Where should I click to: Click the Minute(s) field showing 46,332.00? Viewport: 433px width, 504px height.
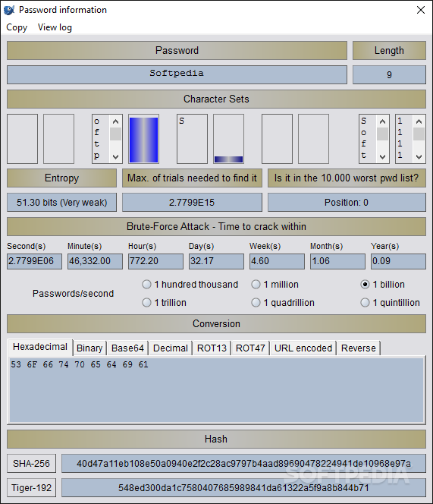click(x=95, y=261)
